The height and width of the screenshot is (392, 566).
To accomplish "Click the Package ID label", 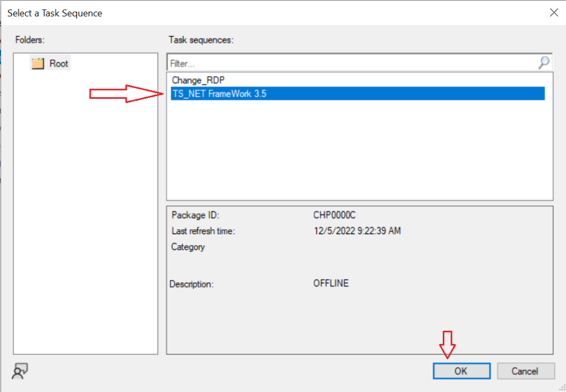I will tap(195, 215).
